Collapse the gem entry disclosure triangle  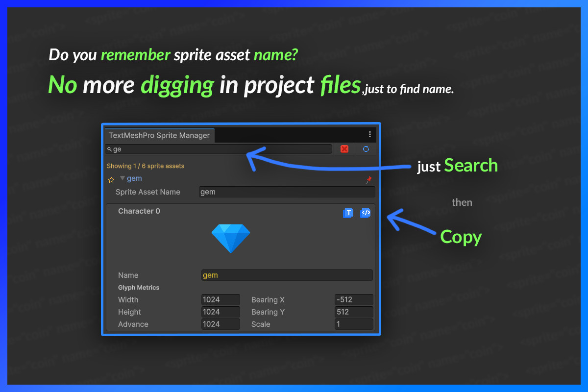pos(122,179)
